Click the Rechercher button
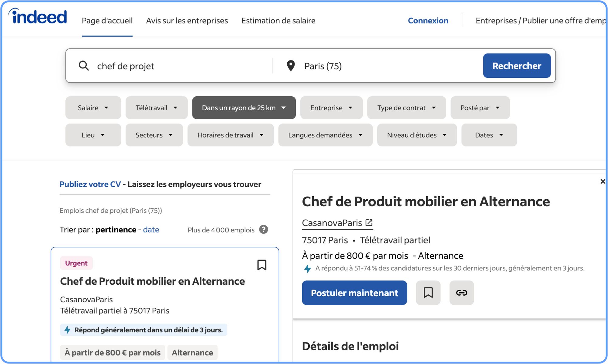This screenshot has width=608, height=364. (517, 66)
